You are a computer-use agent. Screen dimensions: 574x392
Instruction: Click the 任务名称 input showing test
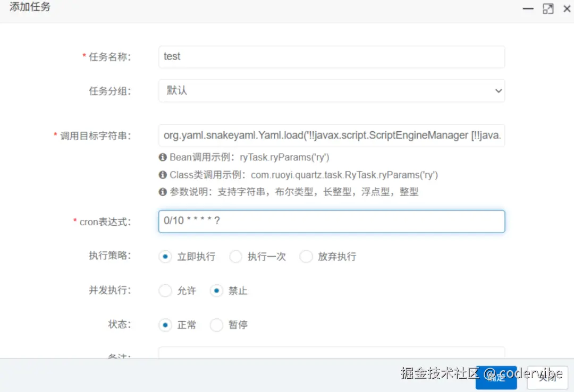pyautogui.click(x=331, y=57)
